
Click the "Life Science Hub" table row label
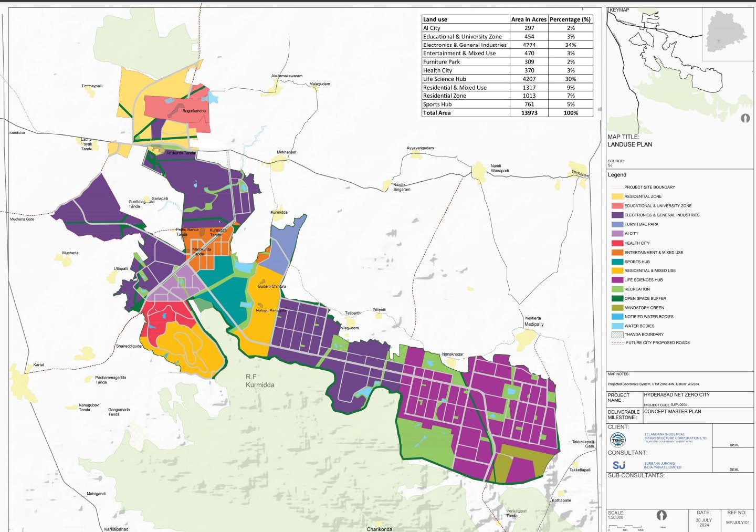pyautogui.click(x=445, y=79)
